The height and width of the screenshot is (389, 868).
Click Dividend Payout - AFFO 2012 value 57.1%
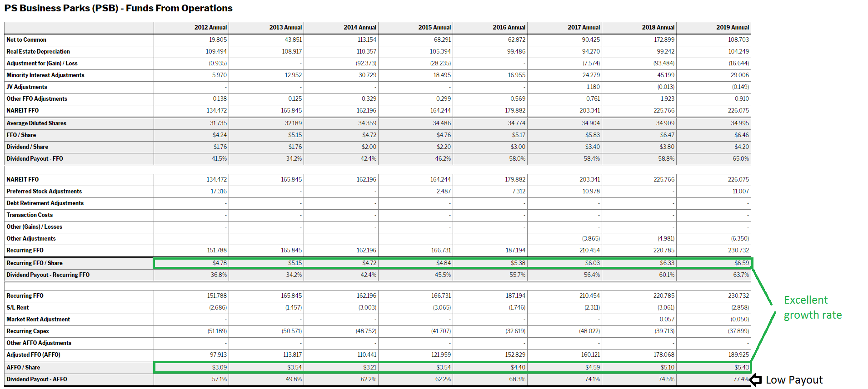219,379
